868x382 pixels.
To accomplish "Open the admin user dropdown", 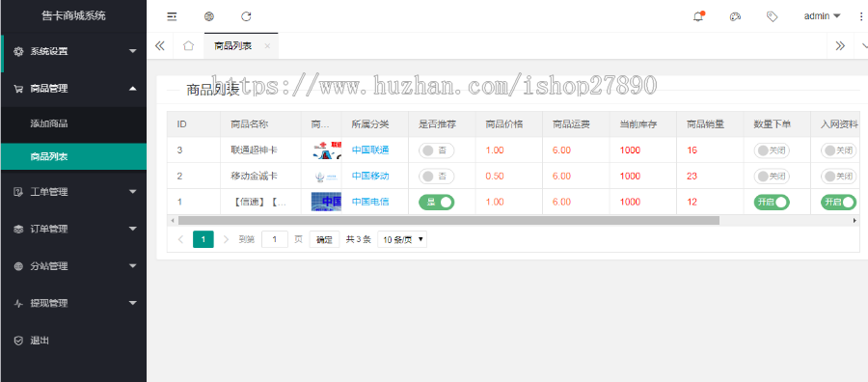I will (822, 16).
